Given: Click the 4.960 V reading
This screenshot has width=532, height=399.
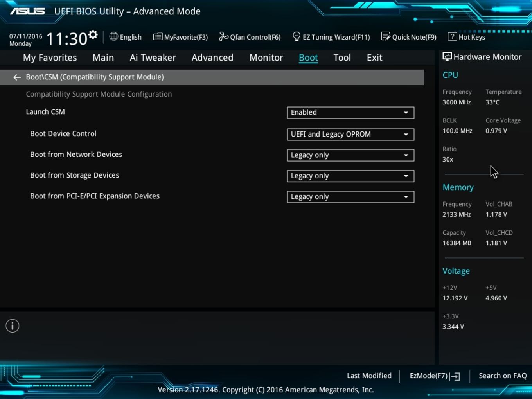Looking at the screenshot, I should tap(496, 298).
